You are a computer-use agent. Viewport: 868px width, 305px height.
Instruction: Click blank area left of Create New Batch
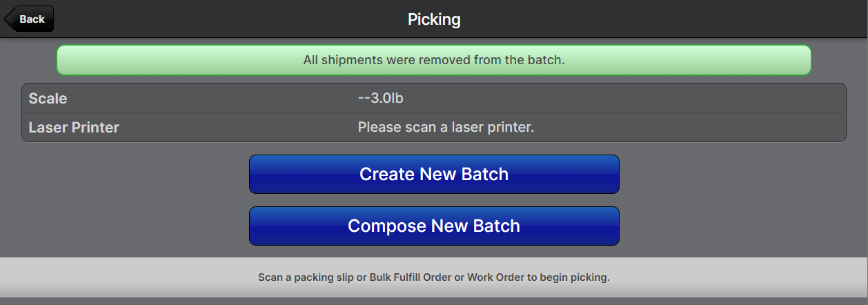click(131, 175)
